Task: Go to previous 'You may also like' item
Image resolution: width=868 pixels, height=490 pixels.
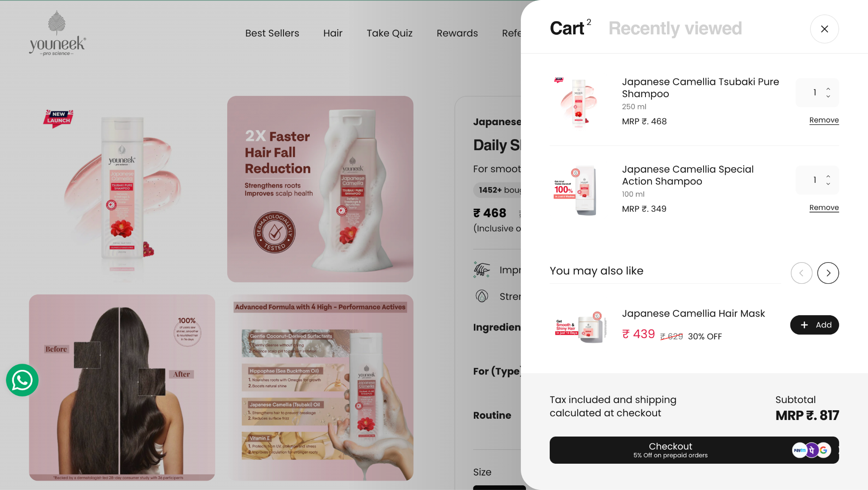Action: [801, 273]
